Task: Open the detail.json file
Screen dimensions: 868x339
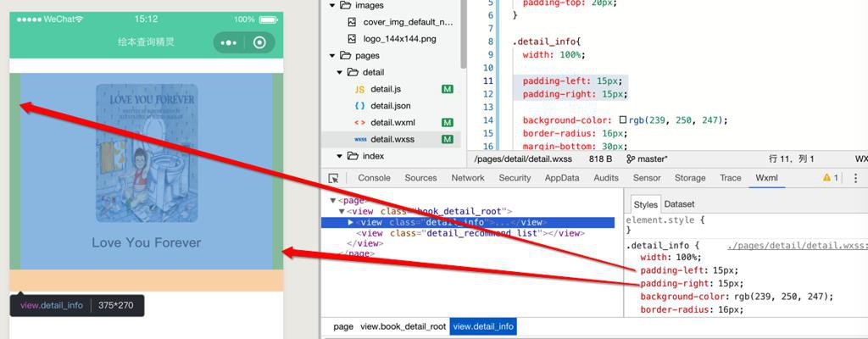Action: click(390, 106)
